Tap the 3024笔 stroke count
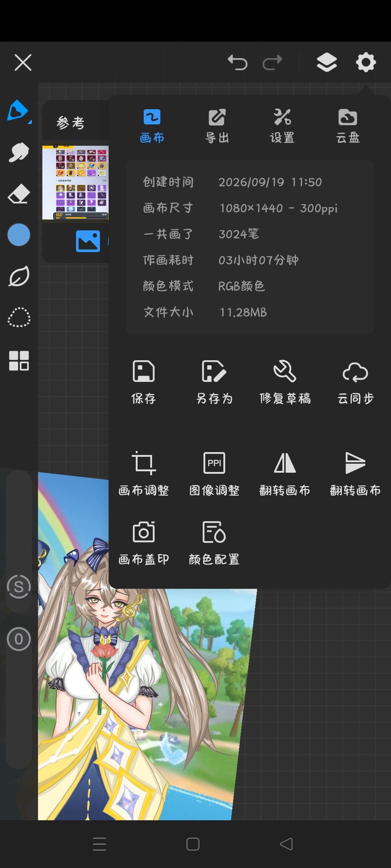The image size is (391, 868). click(239, 234)
